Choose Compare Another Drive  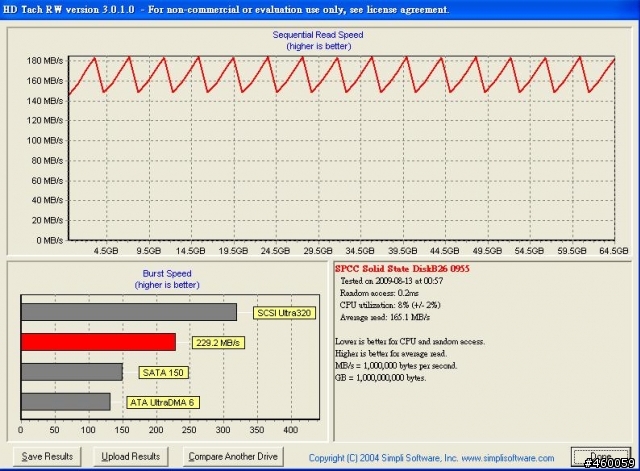pyautogui.click(x=233, y=456)
